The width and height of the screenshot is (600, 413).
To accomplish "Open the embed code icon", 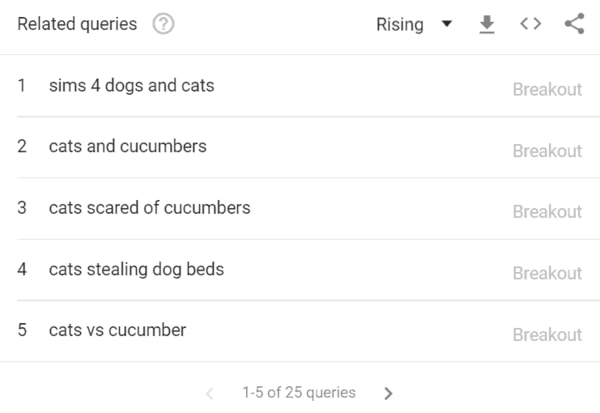I will [530, 25].
